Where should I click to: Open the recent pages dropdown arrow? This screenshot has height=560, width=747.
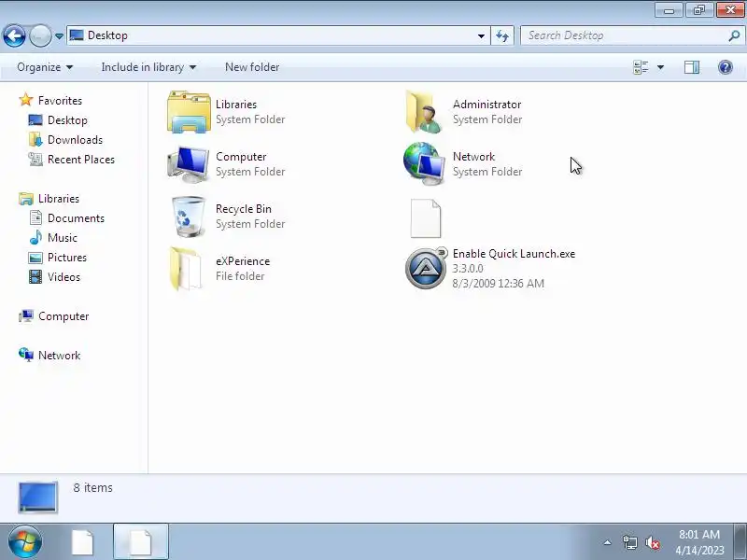[59, 35]
